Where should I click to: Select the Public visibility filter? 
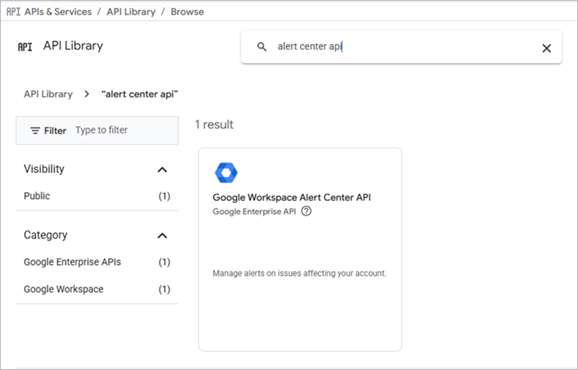37,196
